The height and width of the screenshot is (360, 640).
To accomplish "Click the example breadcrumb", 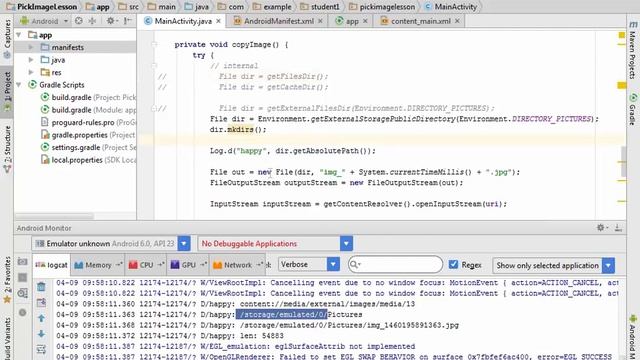I will tap(272, 7).
